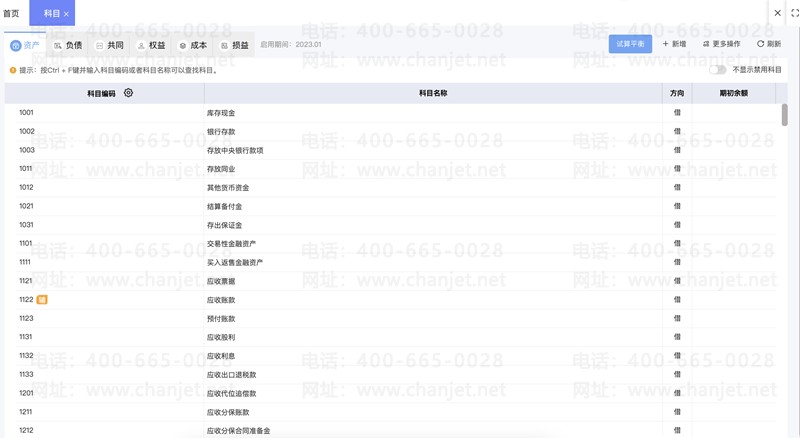Close the panel with the top-right X
This screenshot has height=438, width=800.
click(778, 13)
